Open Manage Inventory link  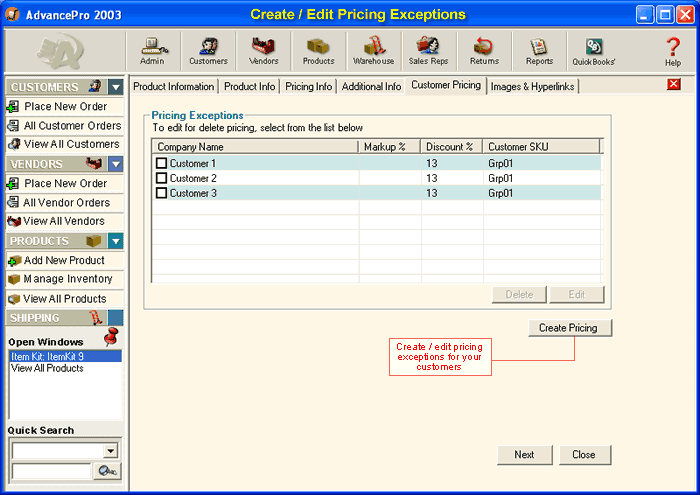(x=68, y=279)
